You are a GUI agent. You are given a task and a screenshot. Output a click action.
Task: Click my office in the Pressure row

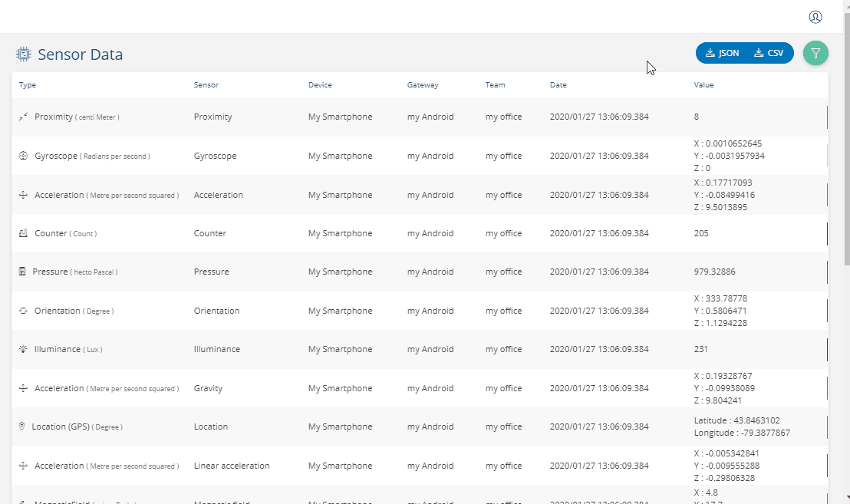click(503, 272)
